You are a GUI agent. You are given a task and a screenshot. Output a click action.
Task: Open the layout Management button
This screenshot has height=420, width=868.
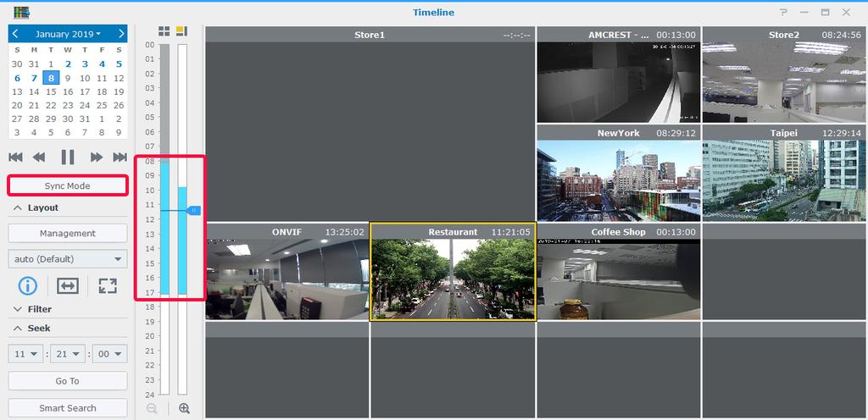(x=68, y=233)
